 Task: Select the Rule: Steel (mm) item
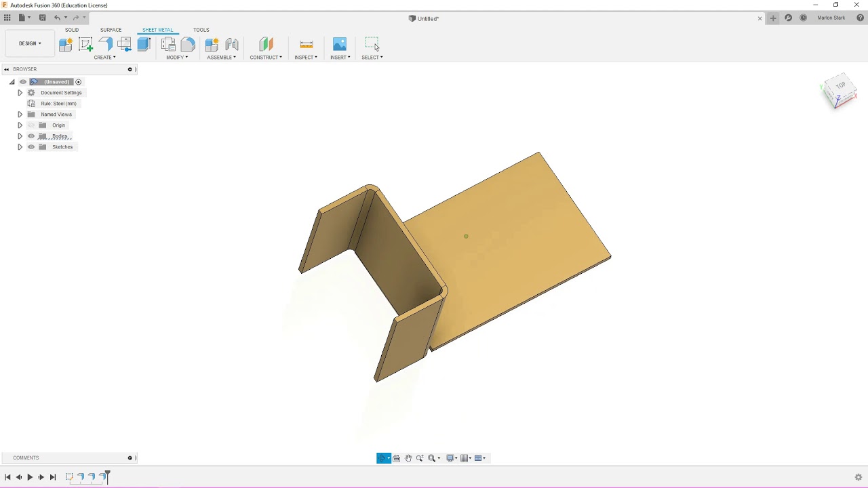coord(58,104)
